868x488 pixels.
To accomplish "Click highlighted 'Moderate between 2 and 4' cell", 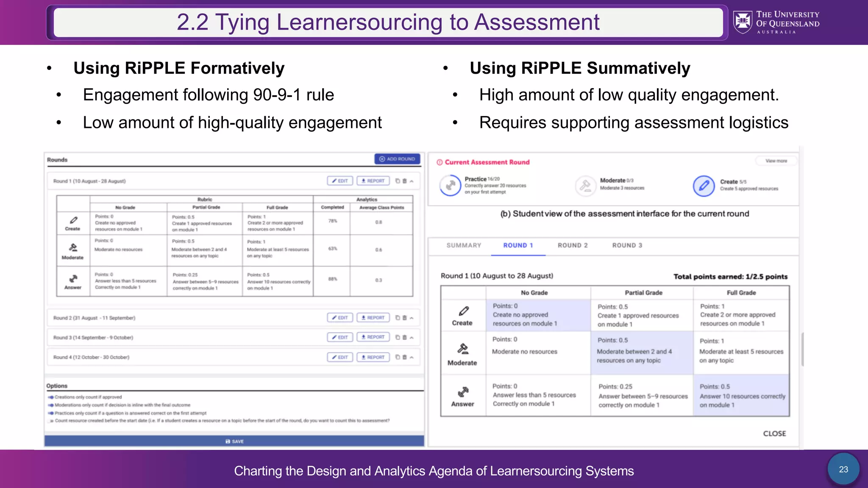I will [x=642, y=352].
